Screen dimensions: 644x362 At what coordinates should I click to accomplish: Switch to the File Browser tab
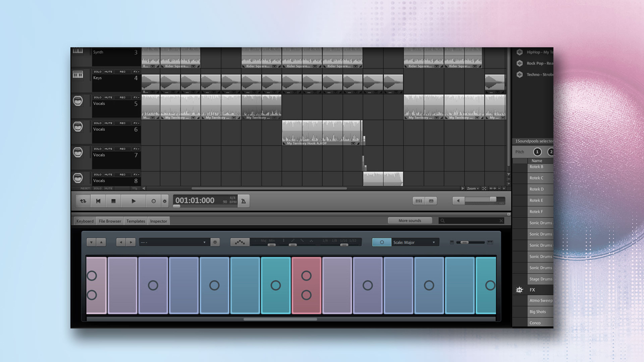(110, 221)
